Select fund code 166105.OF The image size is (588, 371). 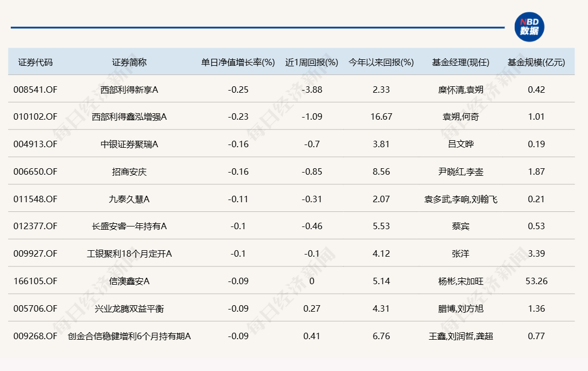click(x=35, y=281)
